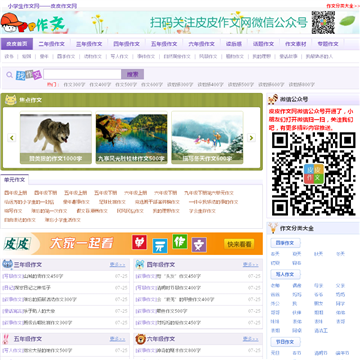Open the 节日作文 category button in sidebar
This screenshot has height=360, width=360.
pos(285,342)
